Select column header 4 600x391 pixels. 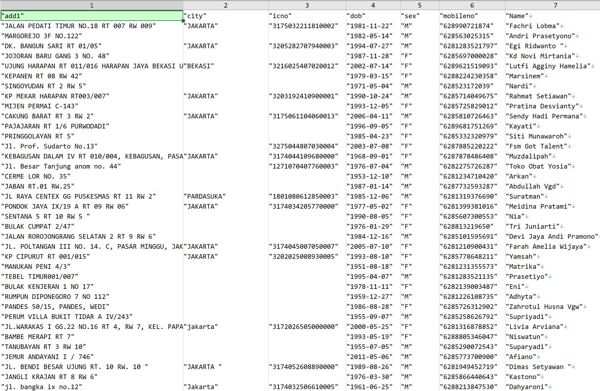coord(373,5)
